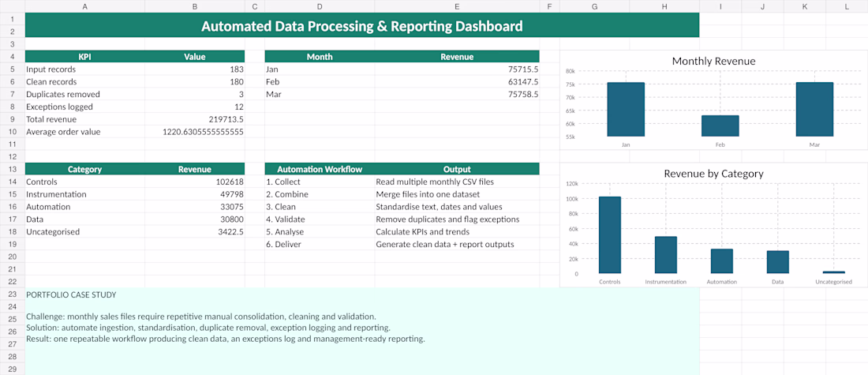This screenshot has width=868, height=375.
Task: Click the 49798 revenue cell
Action: coord(194,194)
